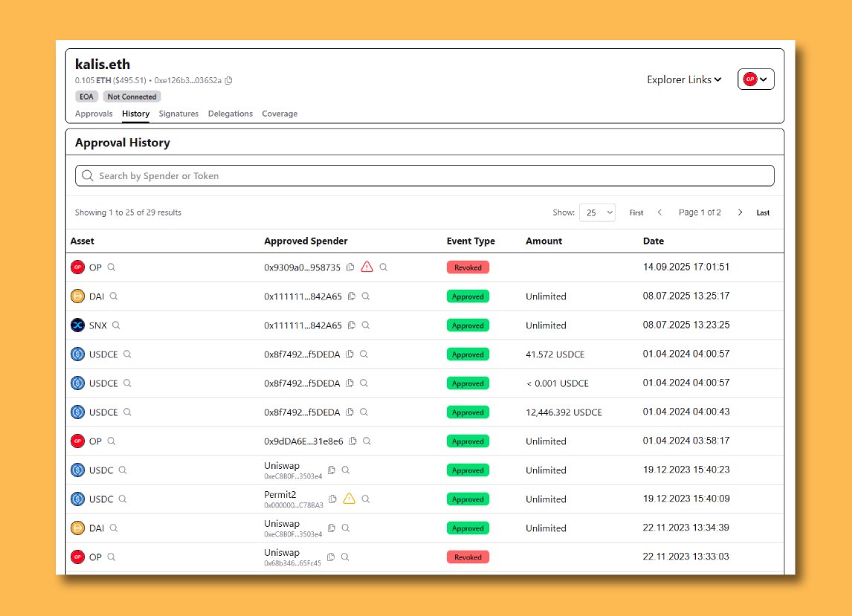Switch to the Approvals tab
Image resolution: width=852 pixels, height=616 pixels.
tap(94, 114)
